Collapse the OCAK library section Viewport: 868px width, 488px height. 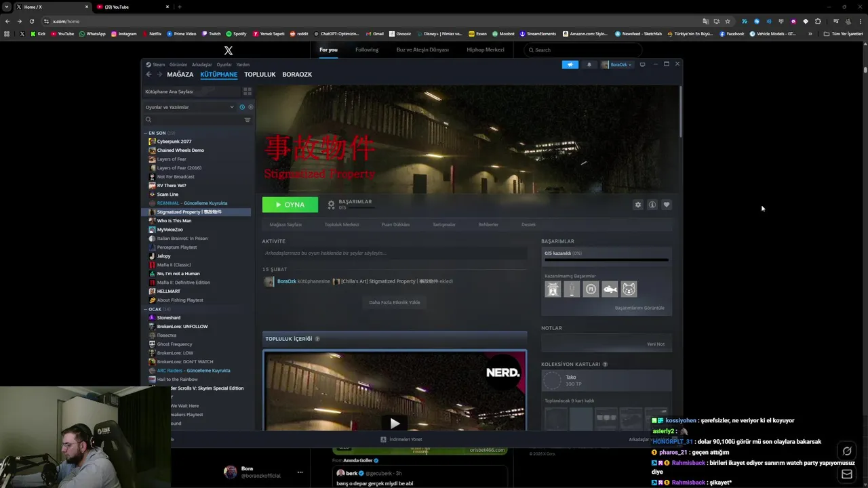(x=145, y=309)
